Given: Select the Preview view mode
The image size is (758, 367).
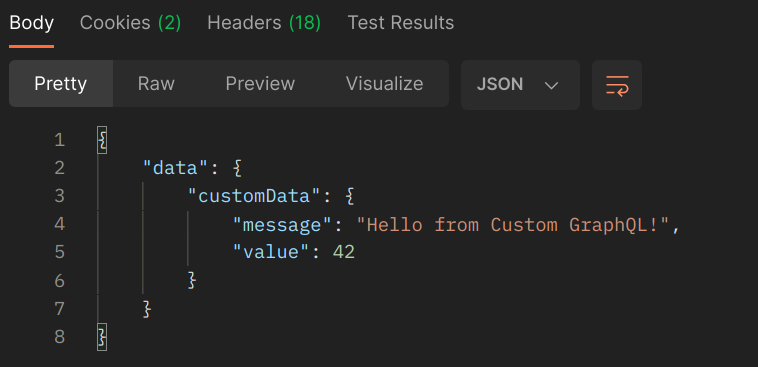Looking at the screenshot, I should (260, 84).
